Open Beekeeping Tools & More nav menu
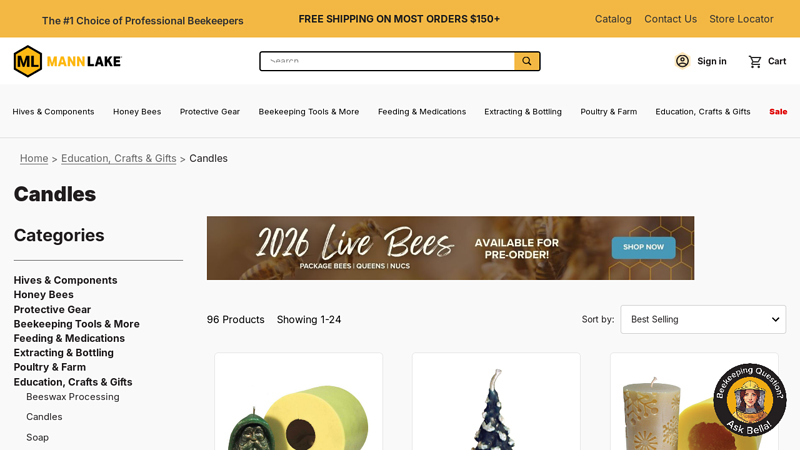This screenshot has width=800, height=450. tap(309, 111)
